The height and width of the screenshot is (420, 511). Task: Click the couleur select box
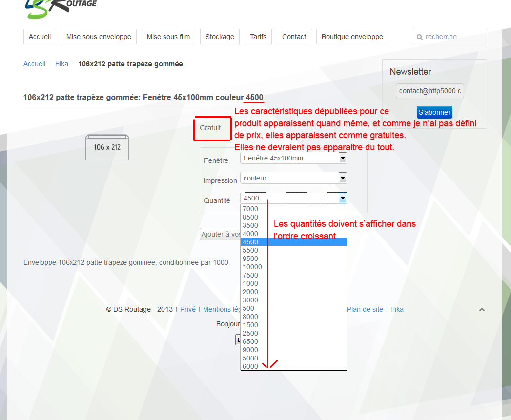pyautogui.click(x=293, y=178)
